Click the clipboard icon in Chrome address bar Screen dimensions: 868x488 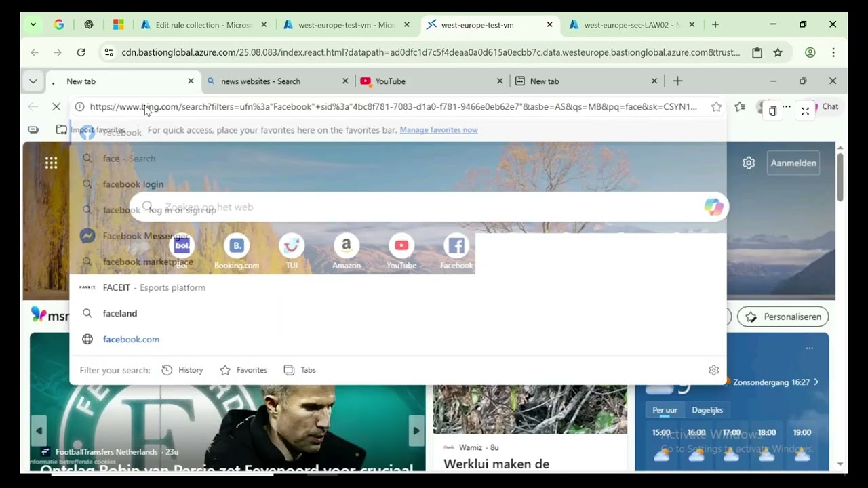coord(757,52)
